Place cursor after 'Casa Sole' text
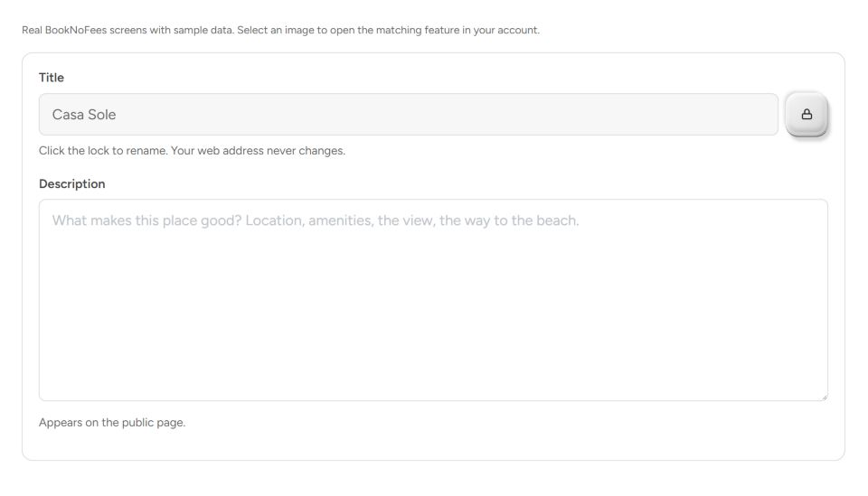Image resolution: width=868 pixels, height=496 pixels. click(x=118, y=115)
